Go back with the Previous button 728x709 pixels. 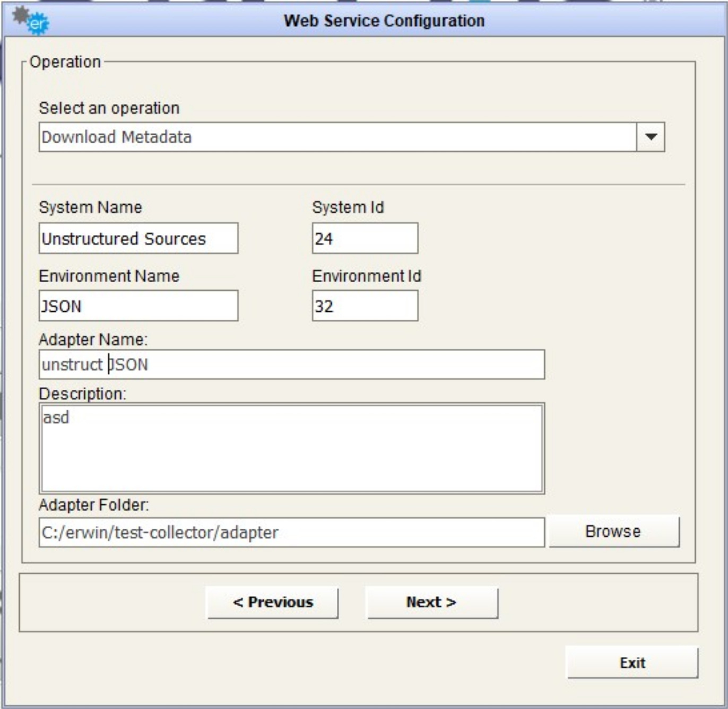[x=273, y=602]
